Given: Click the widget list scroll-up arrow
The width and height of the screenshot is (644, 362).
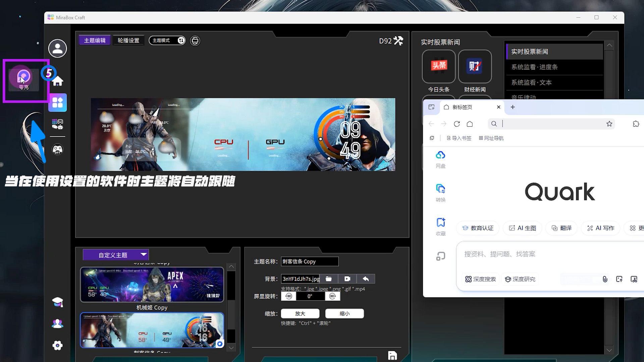Looking at the screenshot, I should (609, 45).
